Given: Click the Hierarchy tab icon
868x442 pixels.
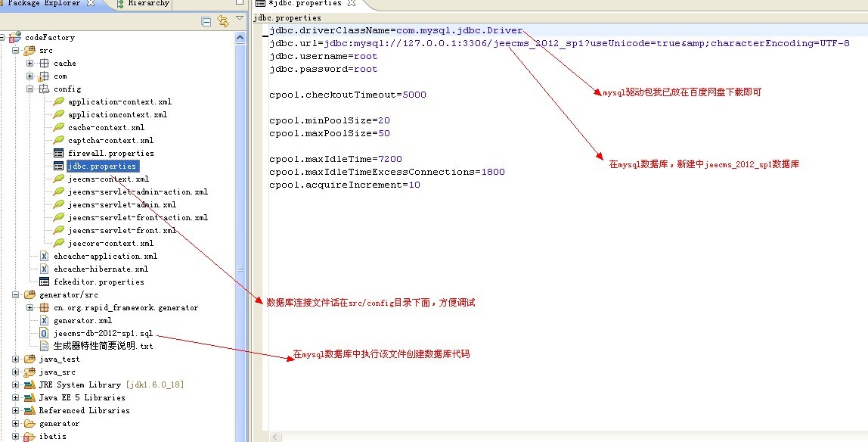Looking at the screenshot, I should click(x=121, y=4).
